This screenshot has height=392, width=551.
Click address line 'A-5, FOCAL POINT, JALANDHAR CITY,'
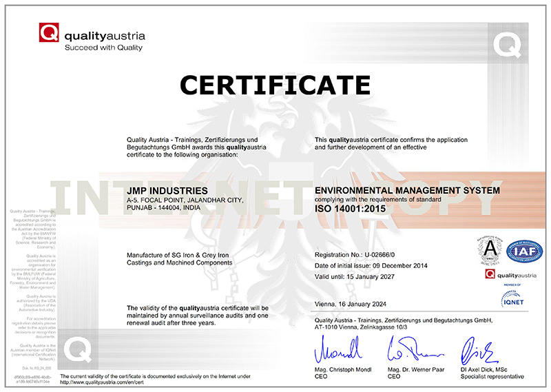pos(185,200)
